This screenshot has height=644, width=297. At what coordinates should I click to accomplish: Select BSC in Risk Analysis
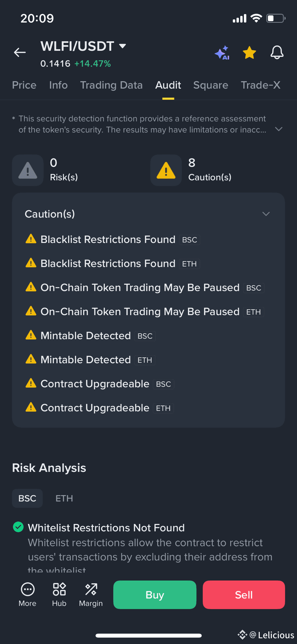[27, 498]
